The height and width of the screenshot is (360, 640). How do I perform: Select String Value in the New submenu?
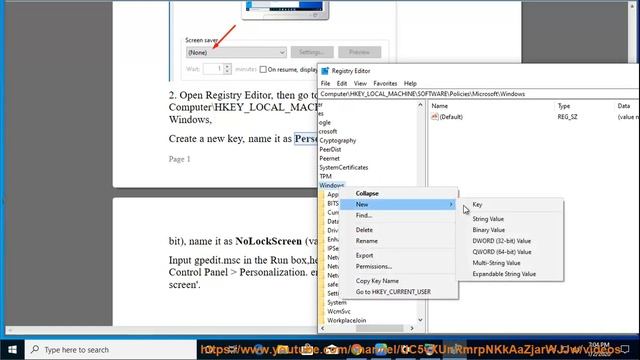coord(510,219)
